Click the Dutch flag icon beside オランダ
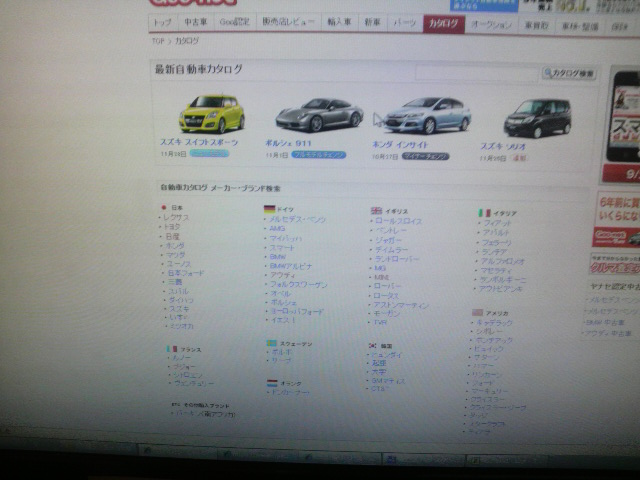 tap(272, 383)
